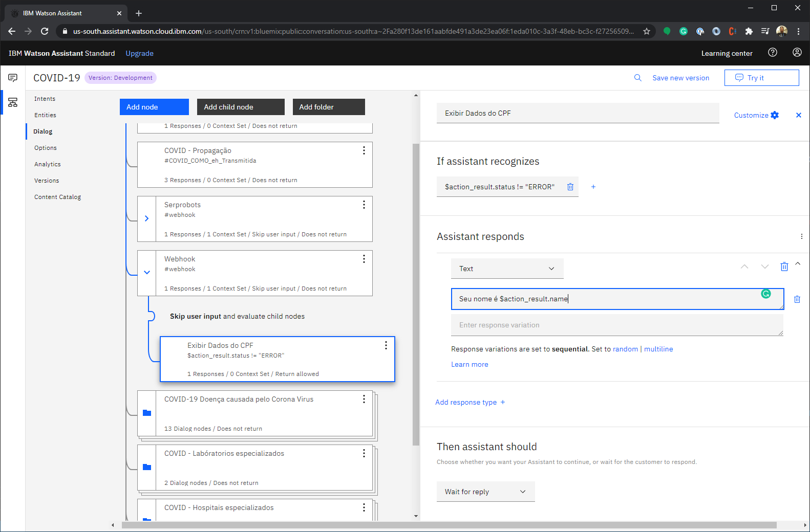Open the user profile icon
The height and width of the screenshot is (532, 810).
coord(797,52)
